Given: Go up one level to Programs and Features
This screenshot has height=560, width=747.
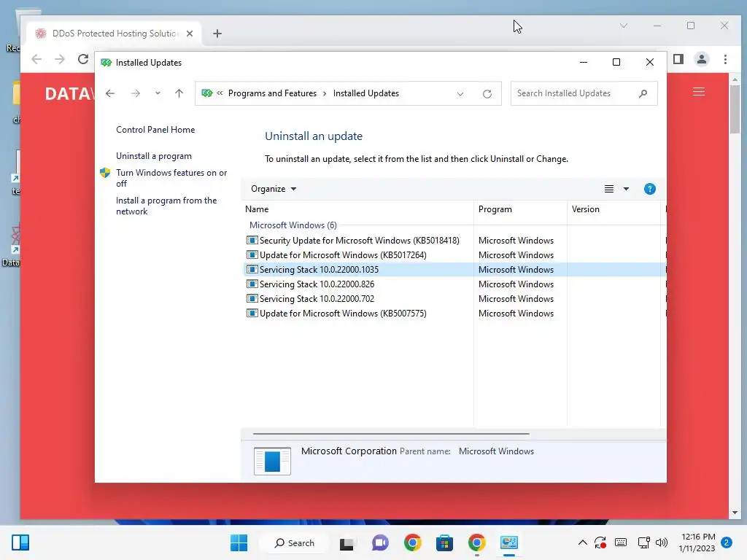Looking at the screenshot, I should 179,93.
